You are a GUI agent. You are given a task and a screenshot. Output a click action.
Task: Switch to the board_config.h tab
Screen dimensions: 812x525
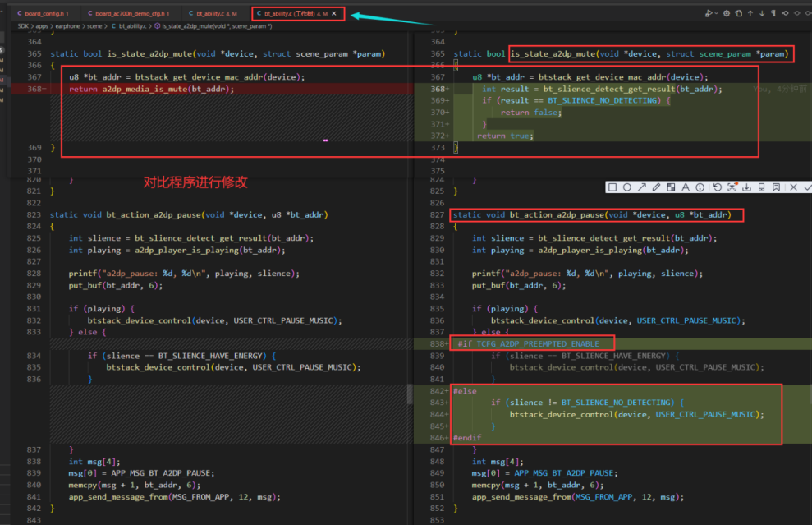43,13
